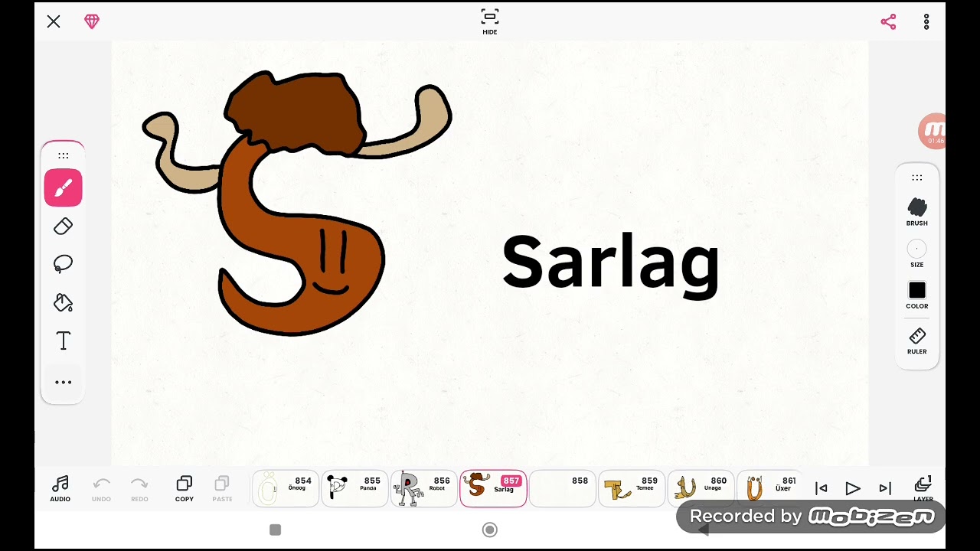The image size is (980, 551).
Task: Tap the Mobizen floating recorder bubble
Action: pyautogui.click(x=933, y=131)
